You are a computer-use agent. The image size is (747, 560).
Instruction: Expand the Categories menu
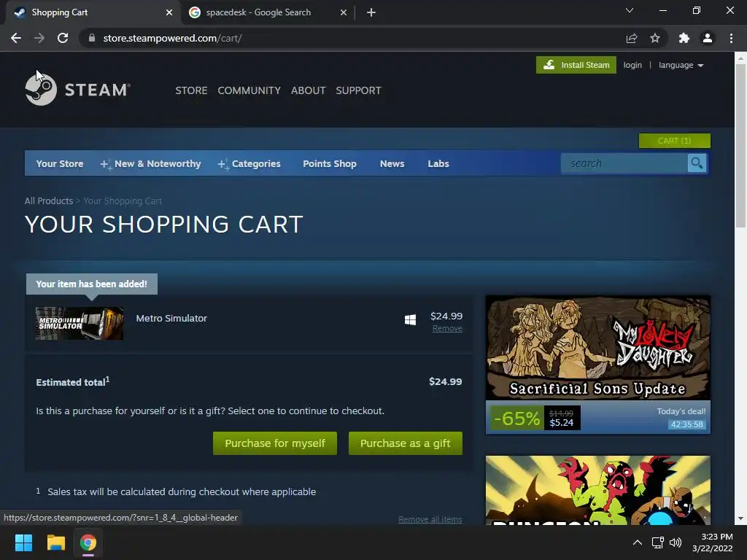(x=249, y=163)
